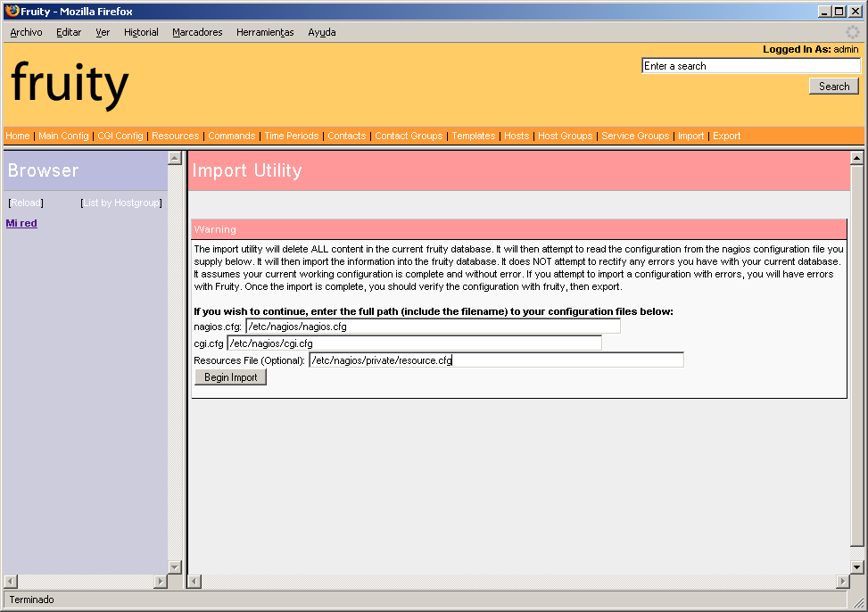Screen dimensions: 868x612
Task: Click the Resources File path field
Action: [497, 360]
